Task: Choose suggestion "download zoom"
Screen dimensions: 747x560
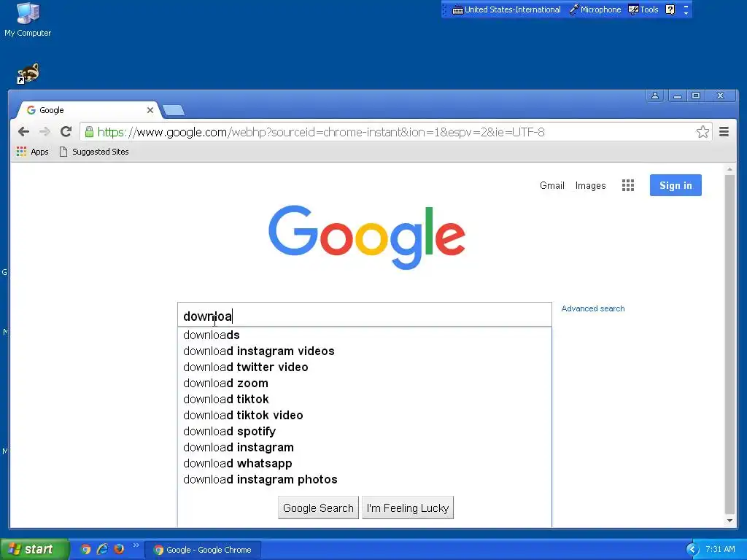Action: point(365,383)
